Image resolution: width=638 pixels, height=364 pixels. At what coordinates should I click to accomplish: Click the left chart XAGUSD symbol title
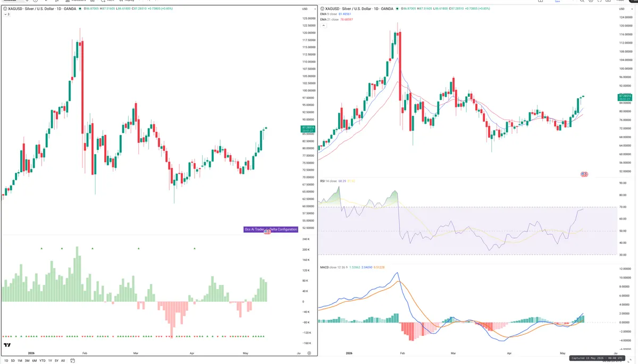pos(42,9)
